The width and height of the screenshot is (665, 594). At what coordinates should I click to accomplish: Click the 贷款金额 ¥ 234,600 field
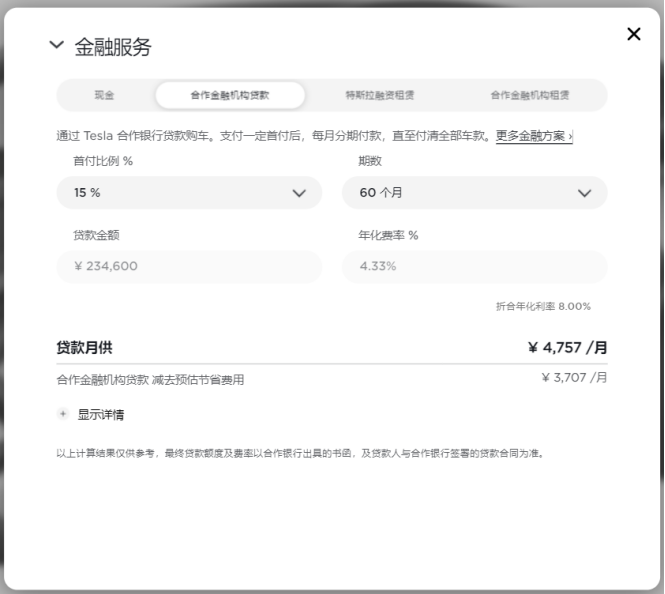(x=189, y=266)
